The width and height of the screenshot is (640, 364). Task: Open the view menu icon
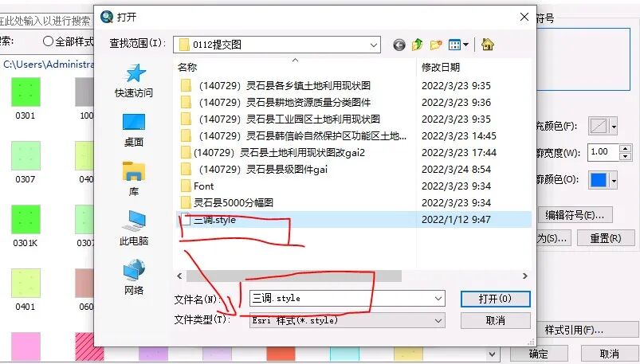(458, 45)
